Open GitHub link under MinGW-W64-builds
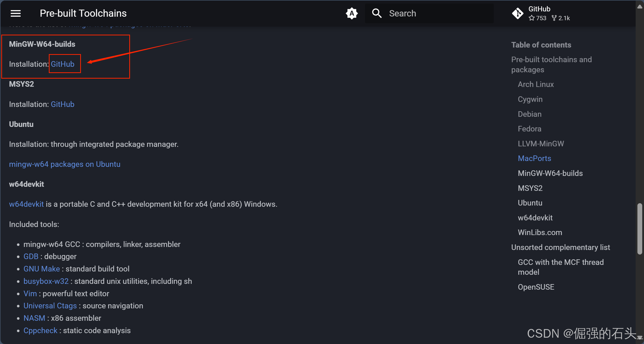Screen dimensions: 644x344 [62, 64]
